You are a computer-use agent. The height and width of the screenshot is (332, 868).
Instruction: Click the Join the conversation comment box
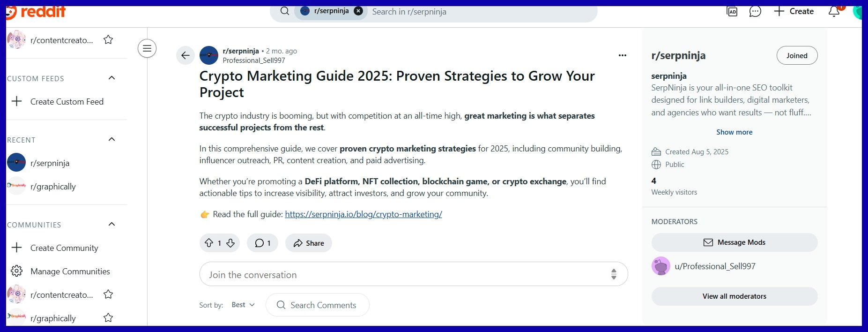[403, 274]
